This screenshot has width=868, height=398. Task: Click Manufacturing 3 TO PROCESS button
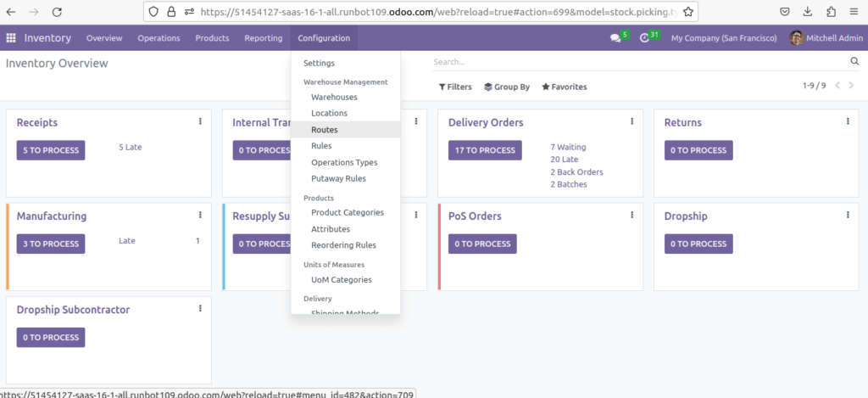tap(51, 244)
